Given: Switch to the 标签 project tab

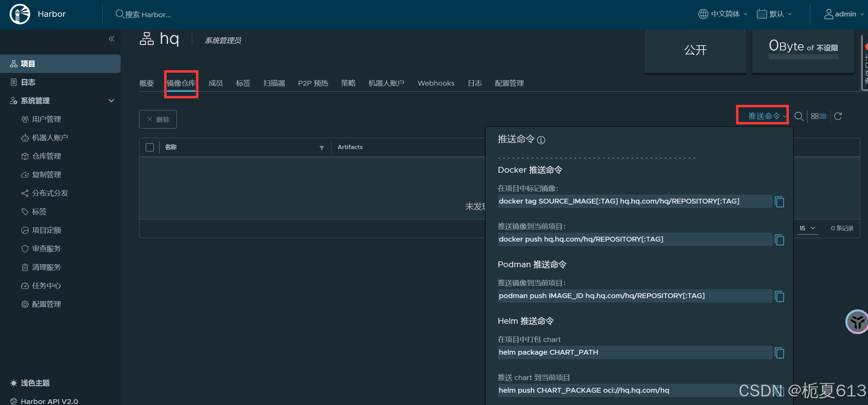Looking at the screenshot, I should [243, 83].
